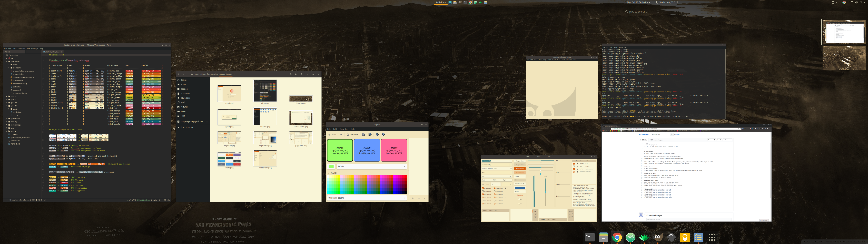Click the Atom editor dock icon

tap(630, 237)
